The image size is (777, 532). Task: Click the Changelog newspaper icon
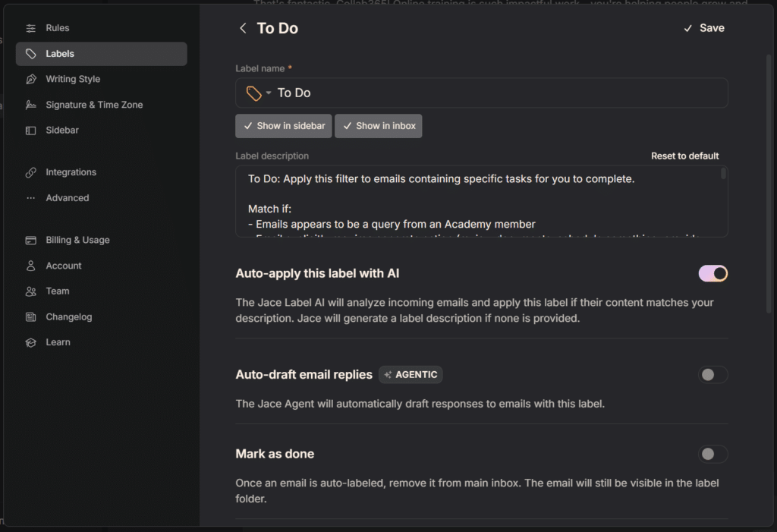31,317
